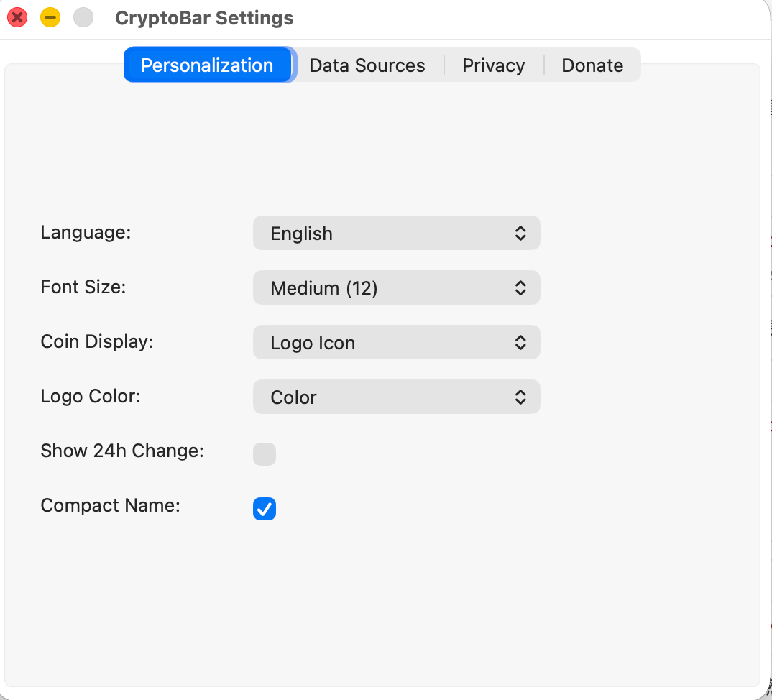Viewport: 772px width, 700px height.
Task: Click the gray disabled zoom window button
Action: pyautogui.click(x=83, y=17)
